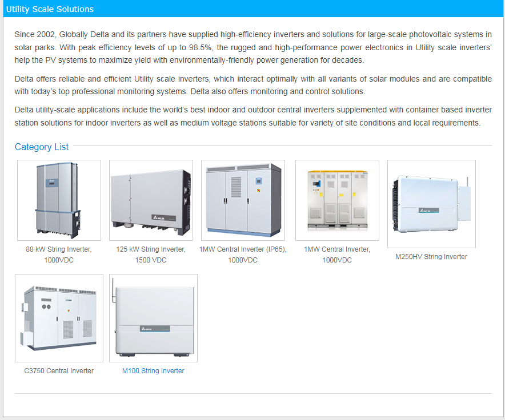View the M250HV String Inverter thumbnail
This screenshot has width=505, height=420.
pos(431,204)
